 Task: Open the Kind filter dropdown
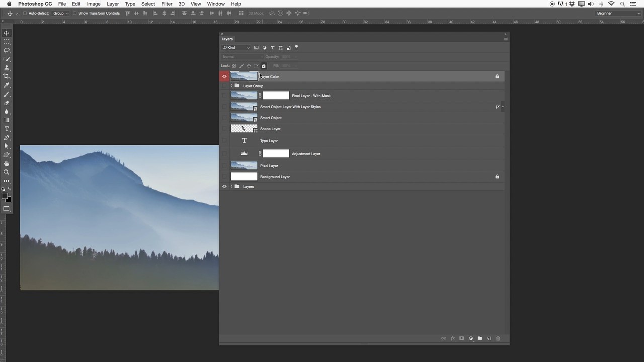(x=236, y=48)
